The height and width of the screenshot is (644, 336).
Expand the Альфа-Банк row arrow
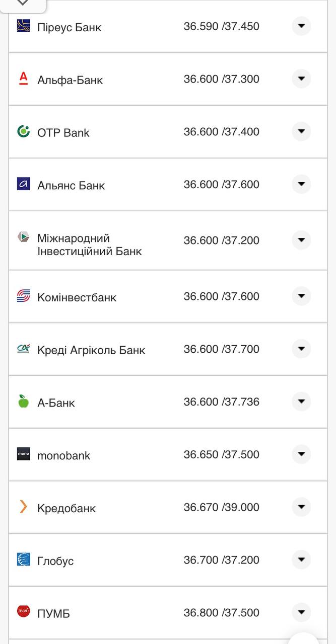click(x=301, y=78)
